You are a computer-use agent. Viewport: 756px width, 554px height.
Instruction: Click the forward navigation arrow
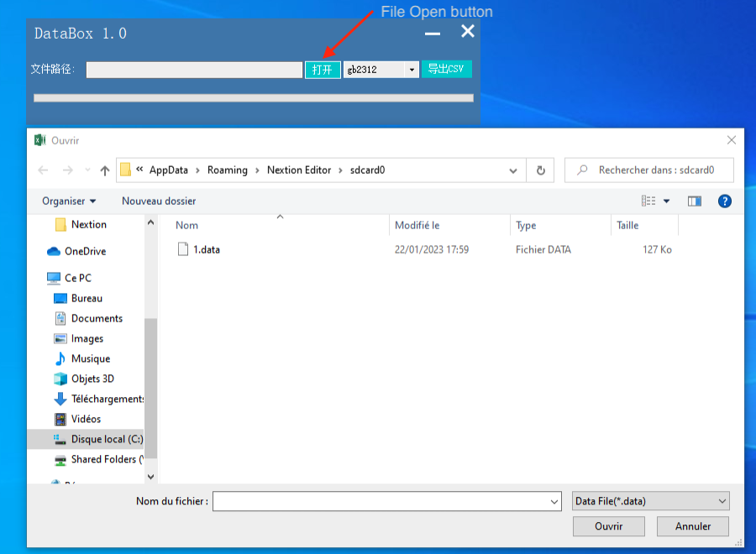68,170
